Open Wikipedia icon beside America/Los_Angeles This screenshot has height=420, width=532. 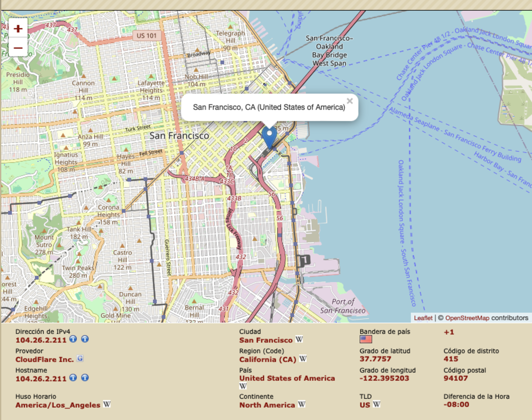(107, 404)
